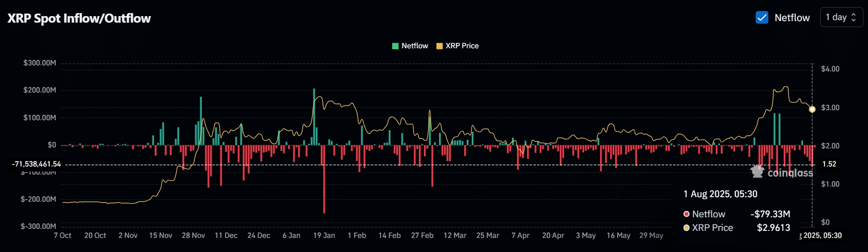Click the 1.52 right-axis crosshair label
Image resolution: width=868 pixels, height=252 pixels.
829,164
